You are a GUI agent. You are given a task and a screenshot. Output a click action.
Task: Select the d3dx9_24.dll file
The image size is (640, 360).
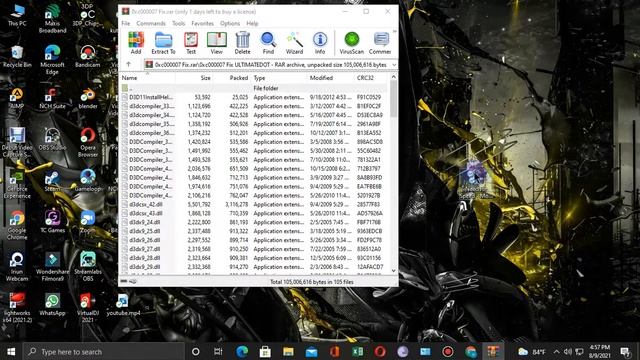253,222
